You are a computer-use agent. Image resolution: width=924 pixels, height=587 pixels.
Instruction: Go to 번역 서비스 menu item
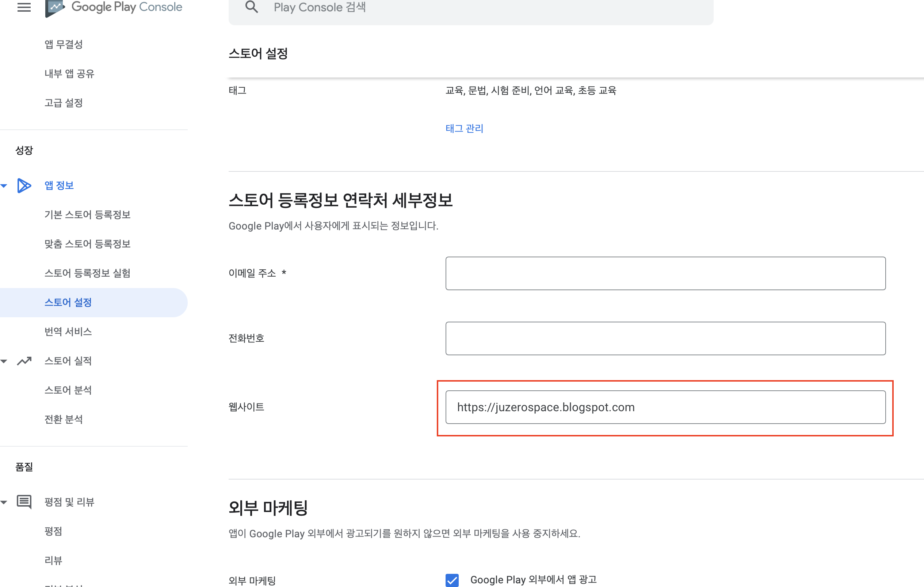click(x=68, y=332)
